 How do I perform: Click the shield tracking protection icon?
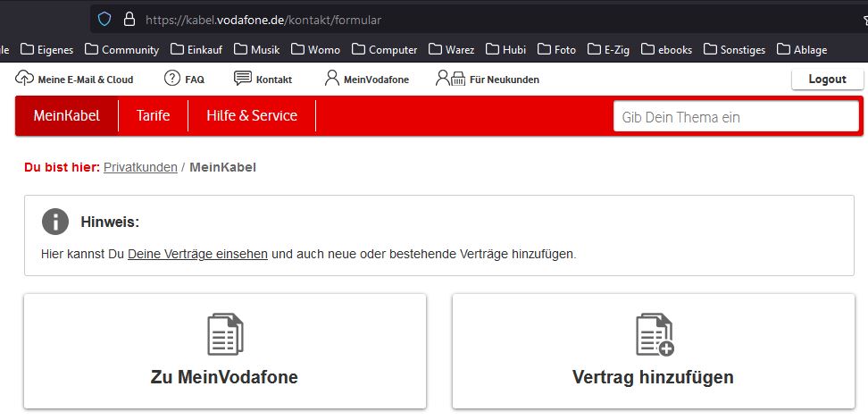coord(104,20)
